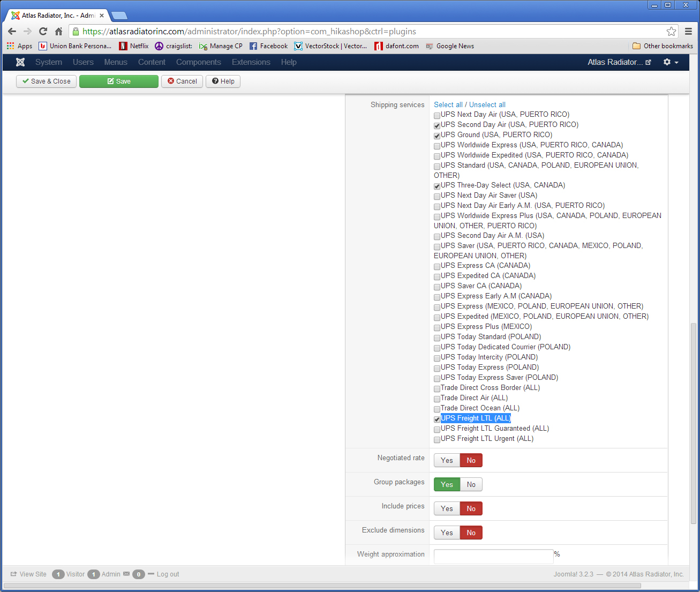Screen dimensions: 700x592
Task: Close the Atlas Radiator browser tab
Action: coord(102,16)
